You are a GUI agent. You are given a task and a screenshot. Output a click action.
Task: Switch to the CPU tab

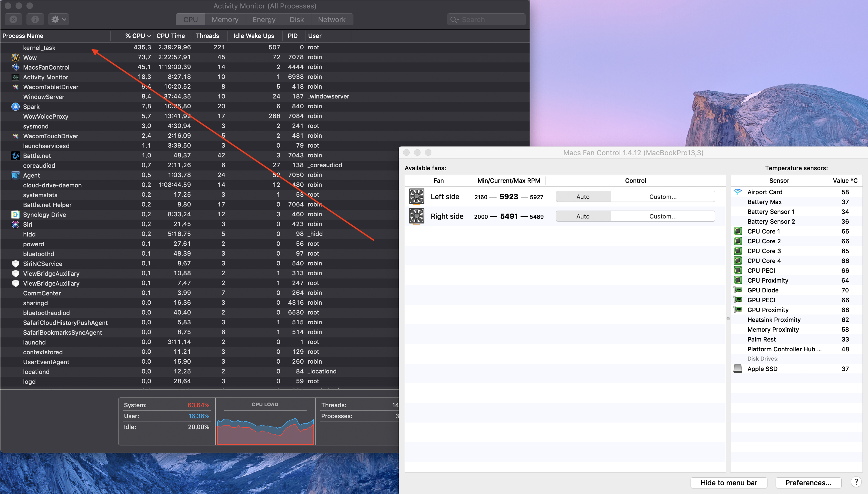[x=190, y=20]
